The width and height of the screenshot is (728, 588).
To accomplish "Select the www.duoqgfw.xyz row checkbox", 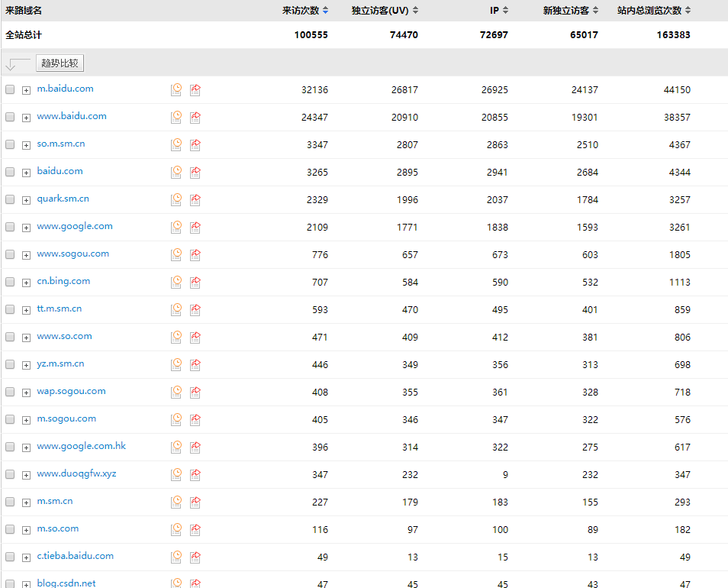I will (x=10, y=473).
